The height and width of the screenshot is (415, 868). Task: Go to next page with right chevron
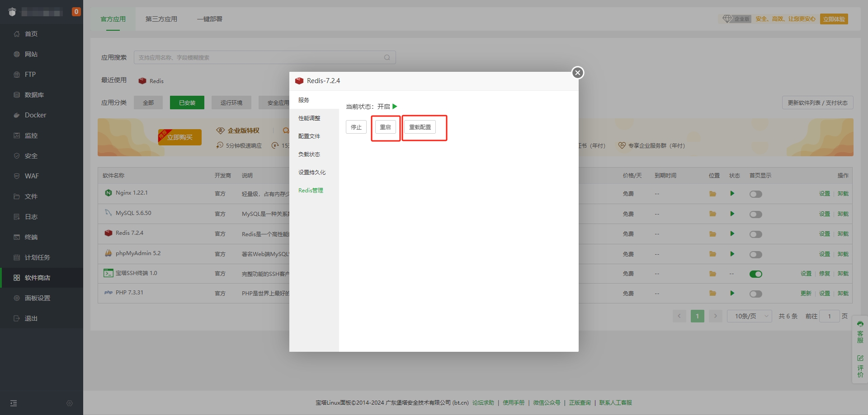(715, 316)
